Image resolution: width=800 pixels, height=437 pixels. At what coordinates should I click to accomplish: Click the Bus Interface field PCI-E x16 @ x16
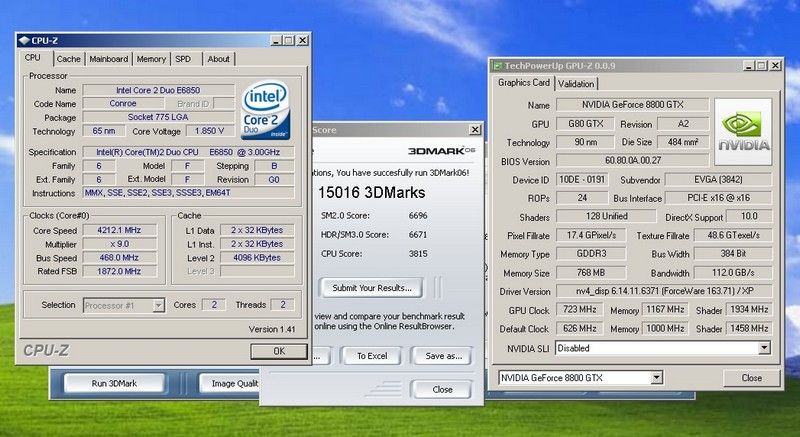[718, 198]
